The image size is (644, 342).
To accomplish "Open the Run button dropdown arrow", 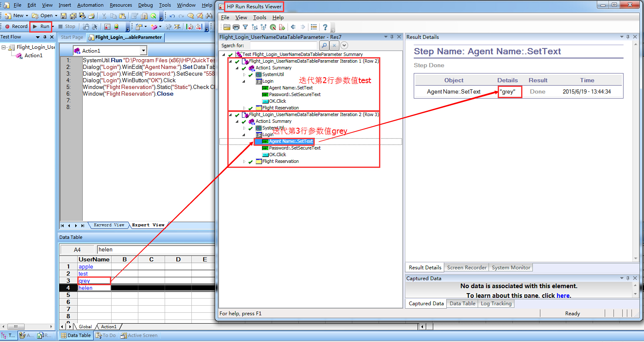I will tap(53, 27).
